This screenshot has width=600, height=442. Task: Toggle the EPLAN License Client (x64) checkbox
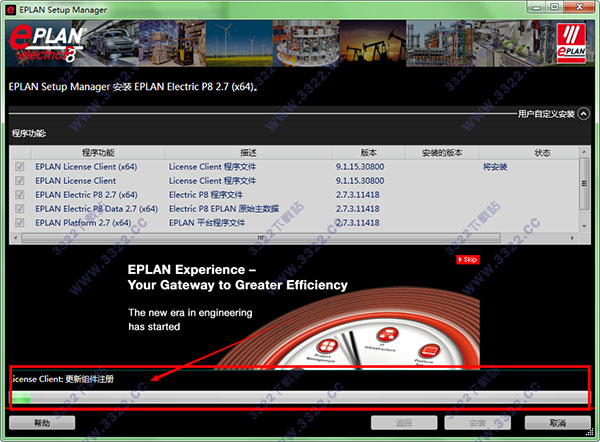(x=20, y=167)
